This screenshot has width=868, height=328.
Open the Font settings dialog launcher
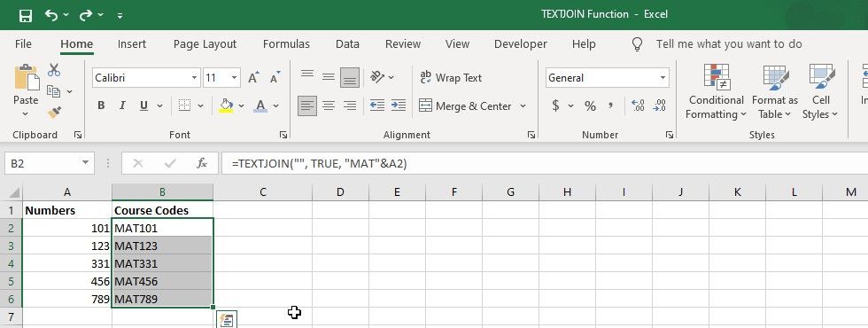283,135
